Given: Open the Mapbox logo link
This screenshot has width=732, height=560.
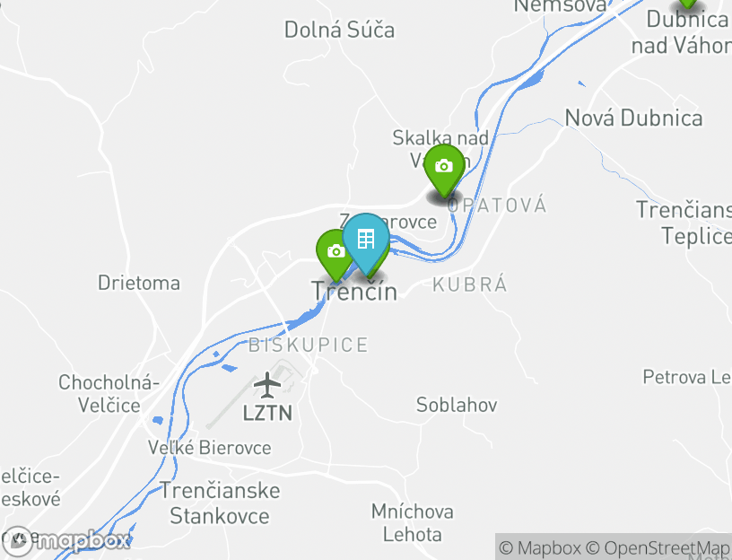Looking at the screenshot, I should [65, 541].
